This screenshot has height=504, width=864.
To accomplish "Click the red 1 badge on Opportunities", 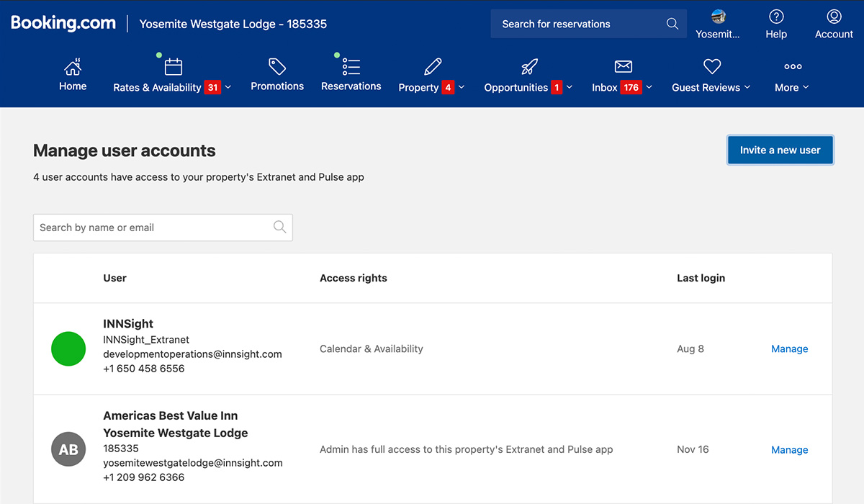I will (x=557, y=87).
